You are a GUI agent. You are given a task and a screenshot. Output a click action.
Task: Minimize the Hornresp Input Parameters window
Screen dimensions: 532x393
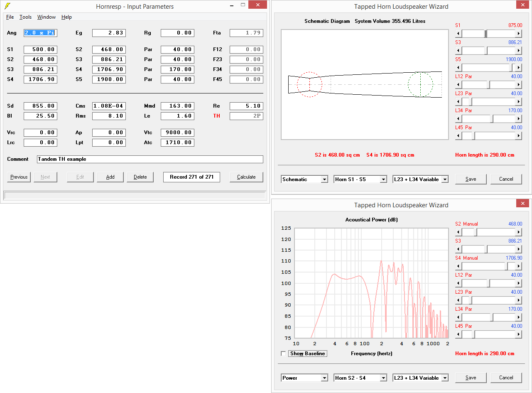pyautogui.click(x=232, y=5)
